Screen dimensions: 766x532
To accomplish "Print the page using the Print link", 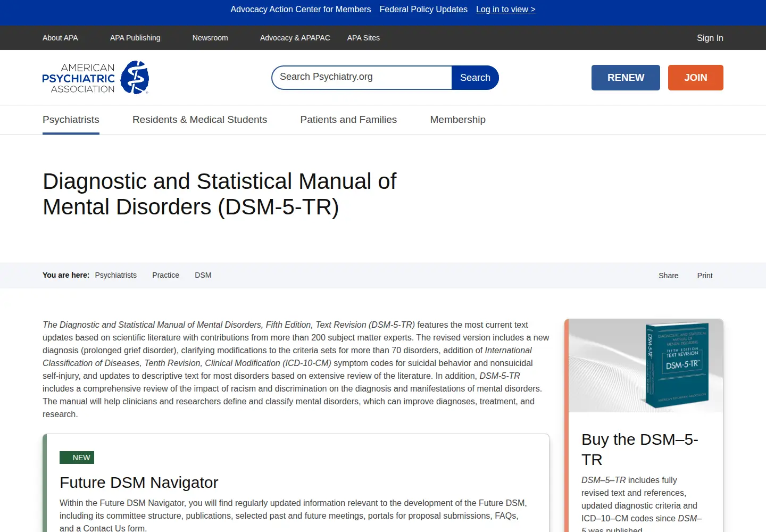I will pos(705,276).
